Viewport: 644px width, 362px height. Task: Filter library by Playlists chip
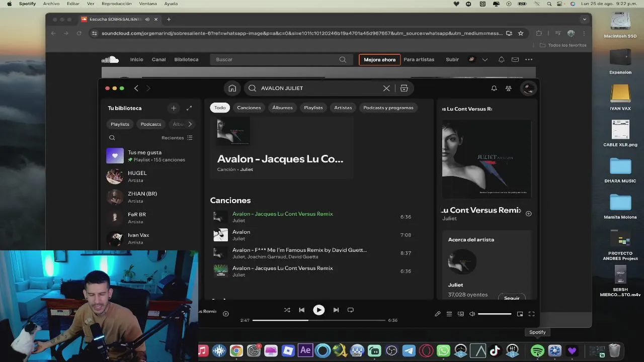120,124
